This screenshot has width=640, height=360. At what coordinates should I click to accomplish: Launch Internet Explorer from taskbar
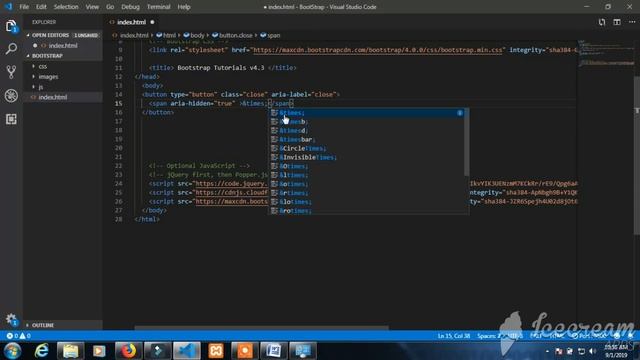coord(41,351)
